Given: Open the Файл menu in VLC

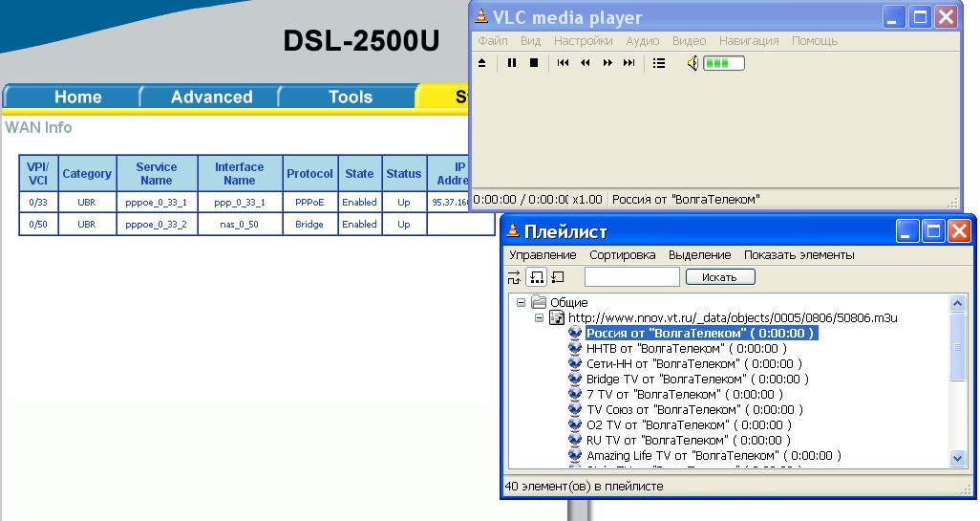Looking at the screenshot, I should coord(493,41).
